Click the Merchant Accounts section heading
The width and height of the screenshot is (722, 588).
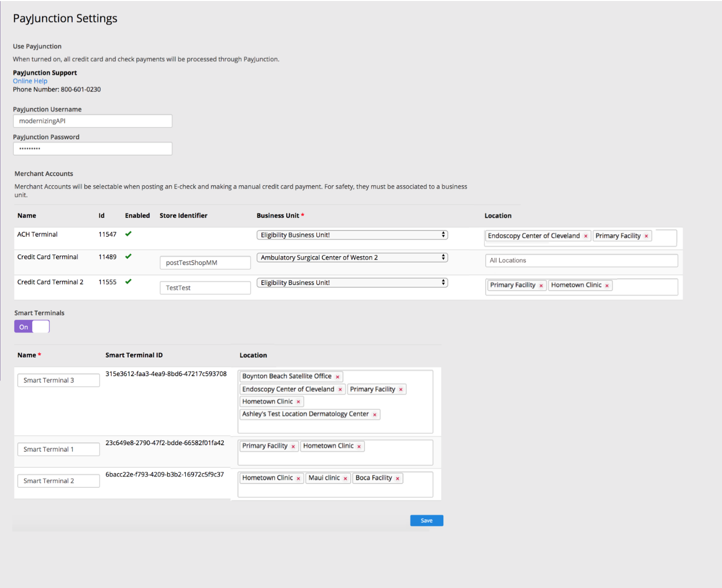click(x=44, y=173)
